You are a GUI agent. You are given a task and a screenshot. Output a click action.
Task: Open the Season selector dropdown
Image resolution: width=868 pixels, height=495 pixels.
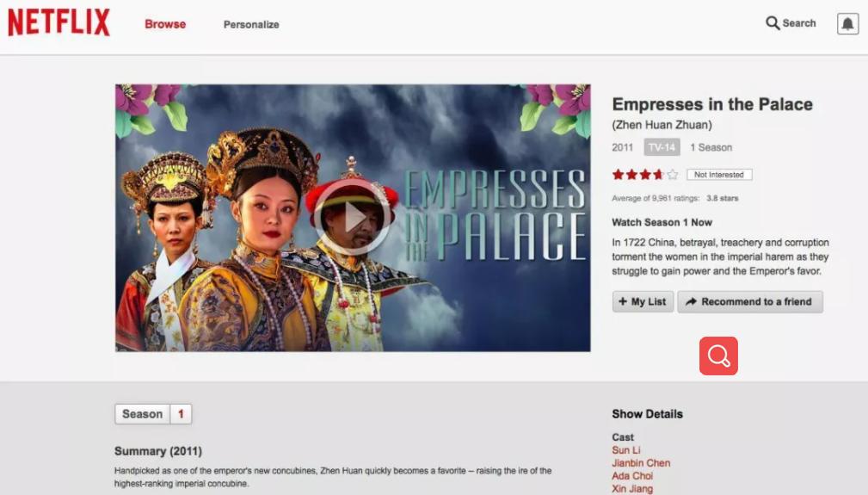tap(142, 414)
